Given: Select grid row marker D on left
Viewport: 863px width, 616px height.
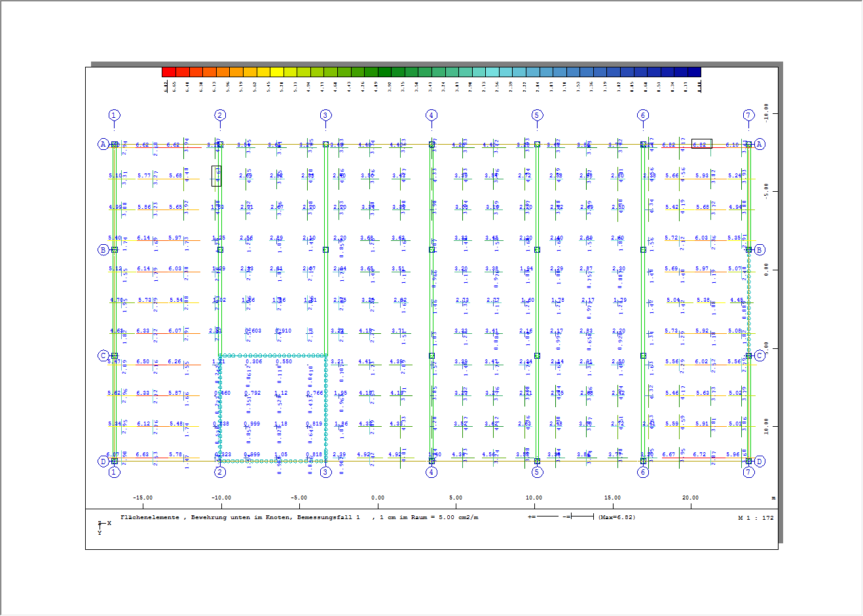Looking at the screenshot, I should (x=103, y=462).
